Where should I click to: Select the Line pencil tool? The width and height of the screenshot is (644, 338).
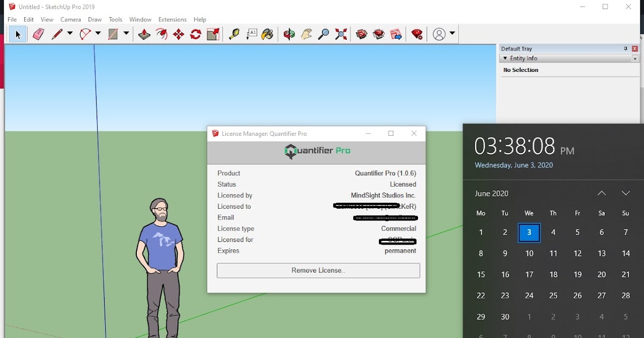(57, 34)
